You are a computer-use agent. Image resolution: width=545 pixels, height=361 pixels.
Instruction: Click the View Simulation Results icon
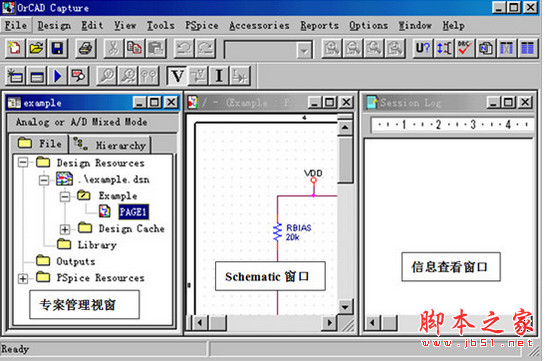[79, 76]
